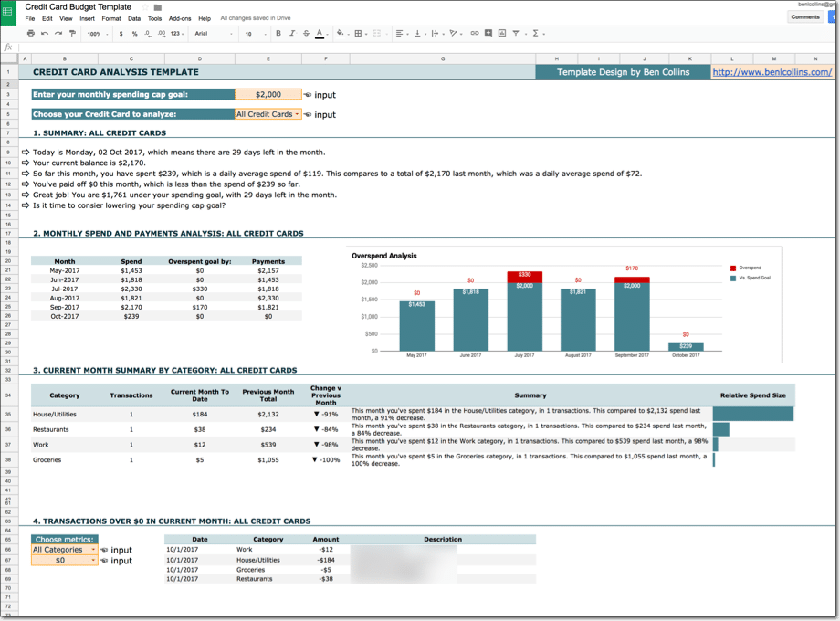Image resolution: width=840 pixels, height=621 pixels.
Task: Open the All Credit Cards dropdown
Action: pyautogui.click(x=267, y=115)
